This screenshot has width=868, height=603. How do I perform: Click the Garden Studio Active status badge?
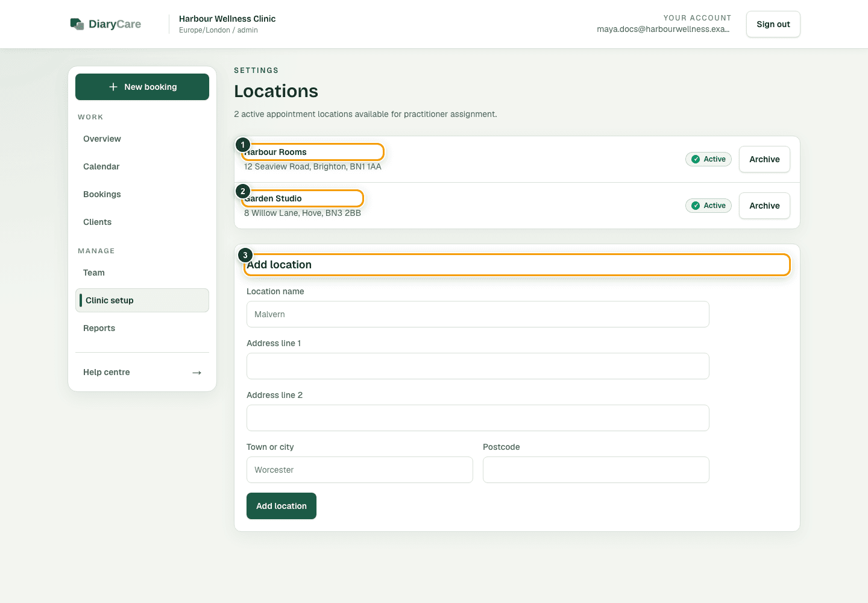708,206
